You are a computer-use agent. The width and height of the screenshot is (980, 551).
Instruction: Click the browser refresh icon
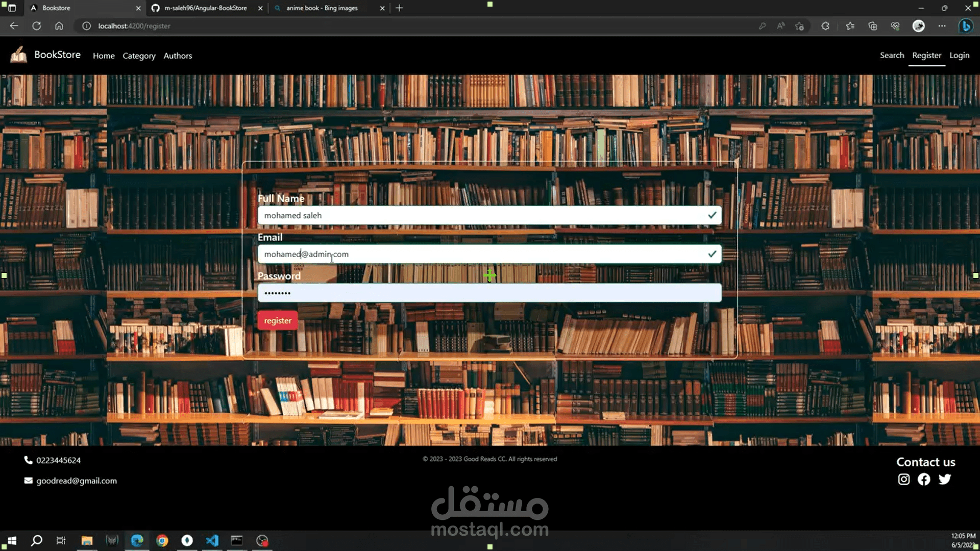[x=36, y=26]
